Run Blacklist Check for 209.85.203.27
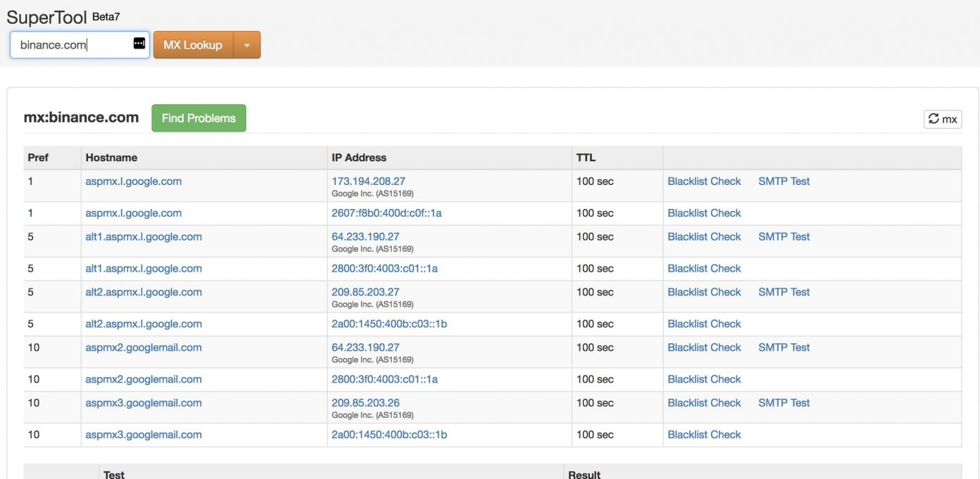The width and height of the screenshot is (980, 479). coord(704,292)
